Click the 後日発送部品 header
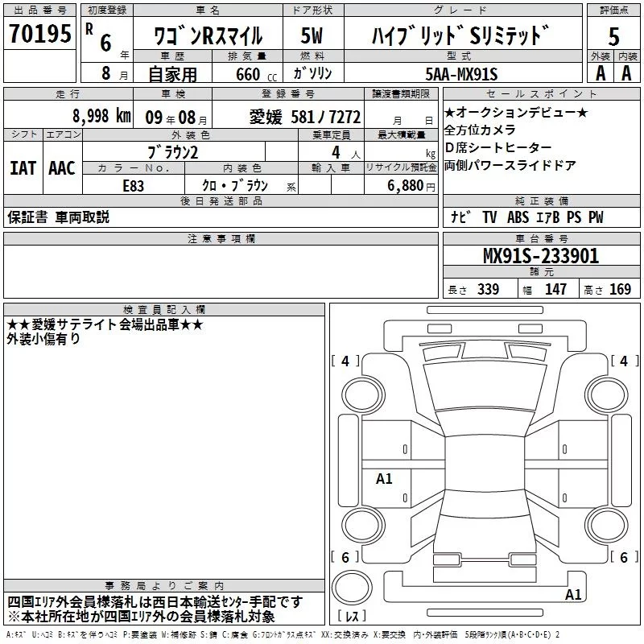The height and width of the screenshot is (644, 644). [221, 200]
